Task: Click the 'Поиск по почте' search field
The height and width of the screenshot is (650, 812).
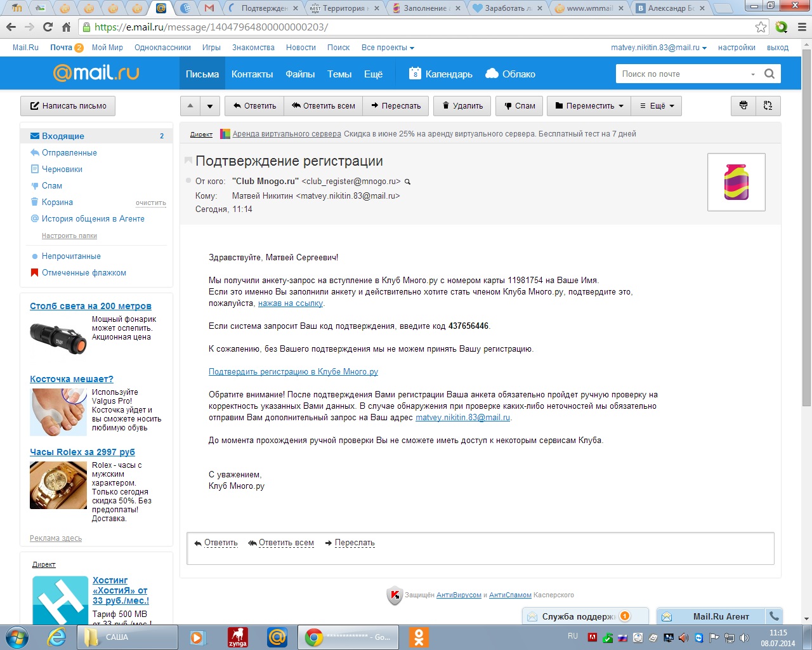Action: 682,74
